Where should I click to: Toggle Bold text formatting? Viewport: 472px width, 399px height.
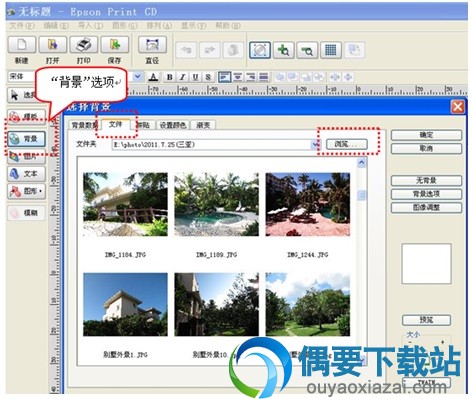pos(169,77)
